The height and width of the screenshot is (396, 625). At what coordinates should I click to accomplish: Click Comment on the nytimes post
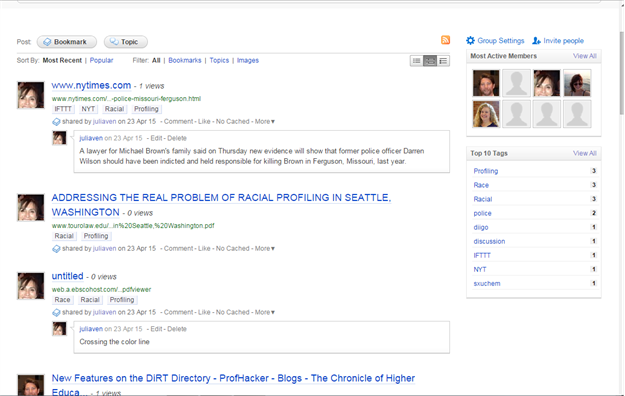coord(178,121)
